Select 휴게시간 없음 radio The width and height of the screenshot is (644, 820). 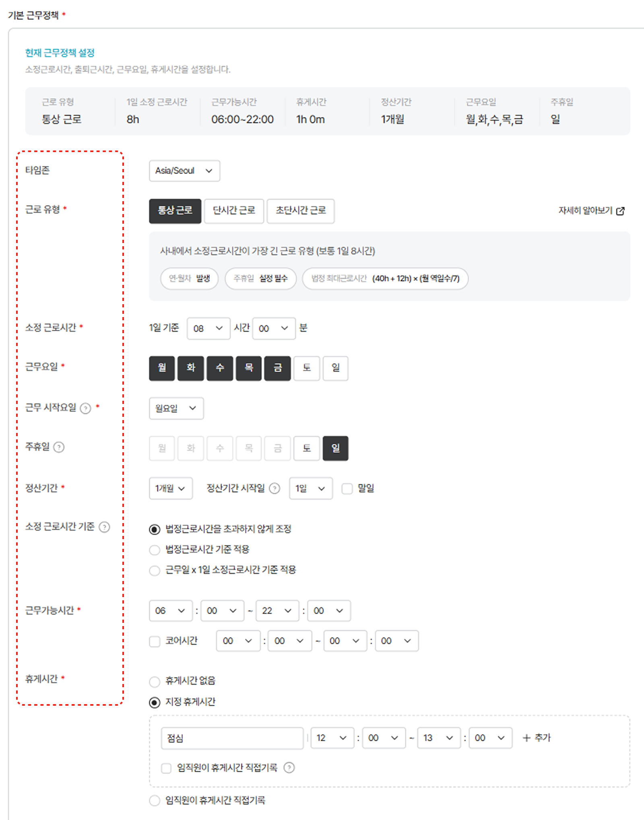click(155, 682)
